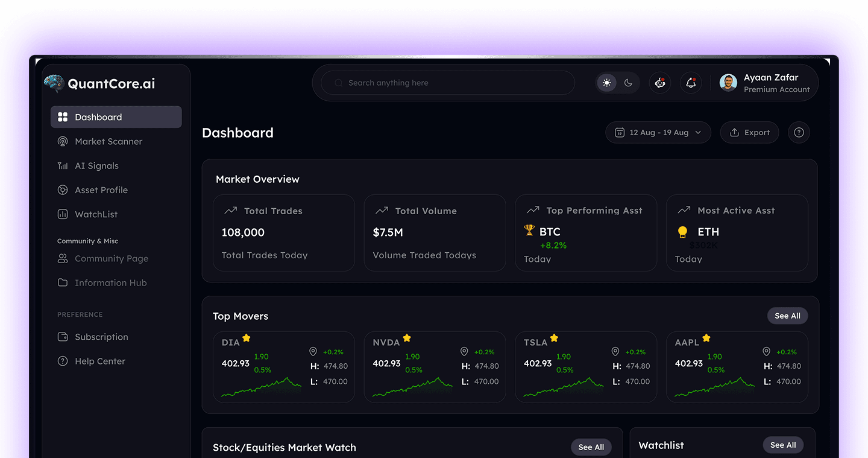868x458 pixels.
Task: Click trend icon beside Top Performing Asst
Action: coord(533,210)
